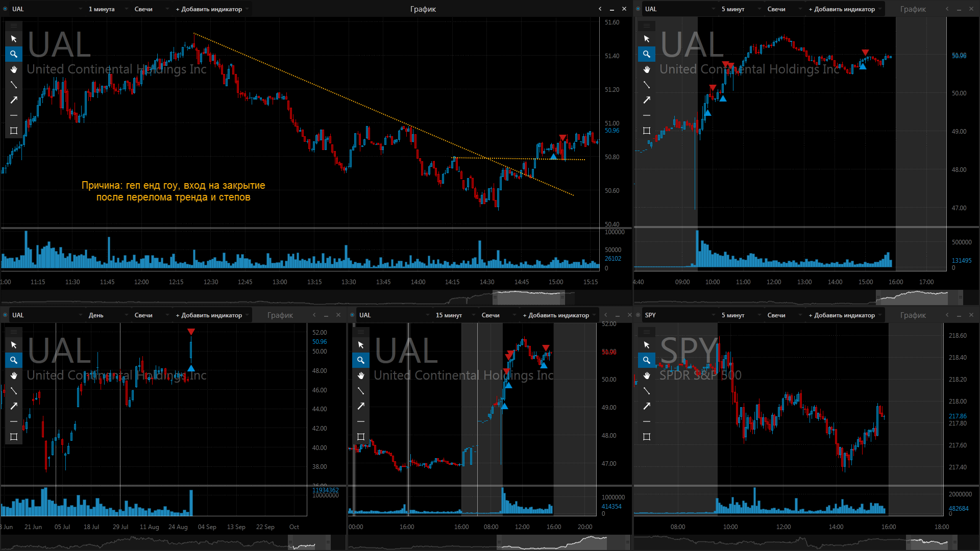The image size is (980, 551).
Task: Choose the hand tool in the daily UAL chart
Action: pos(14,375)
